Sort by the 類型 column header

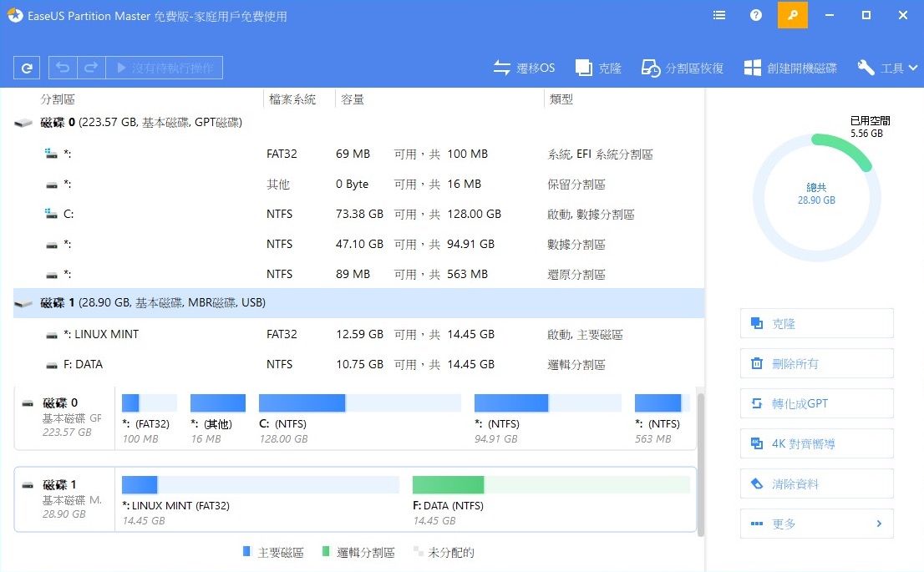tap(561, 99)
